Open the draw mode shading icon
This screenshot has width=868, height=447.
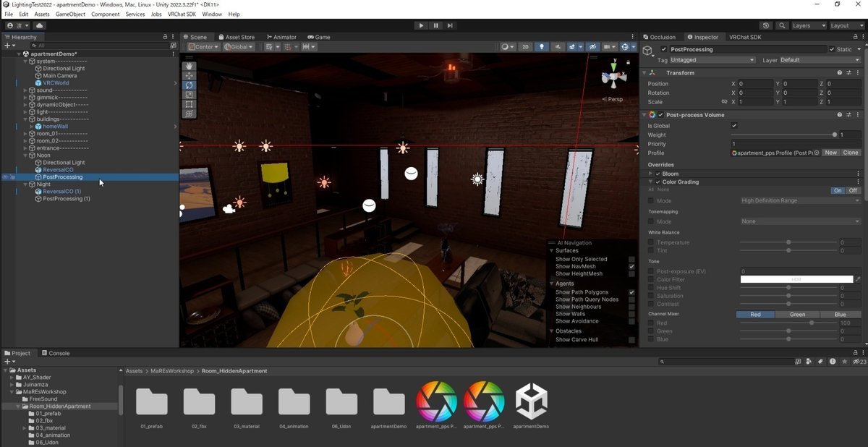coord(507,47)
